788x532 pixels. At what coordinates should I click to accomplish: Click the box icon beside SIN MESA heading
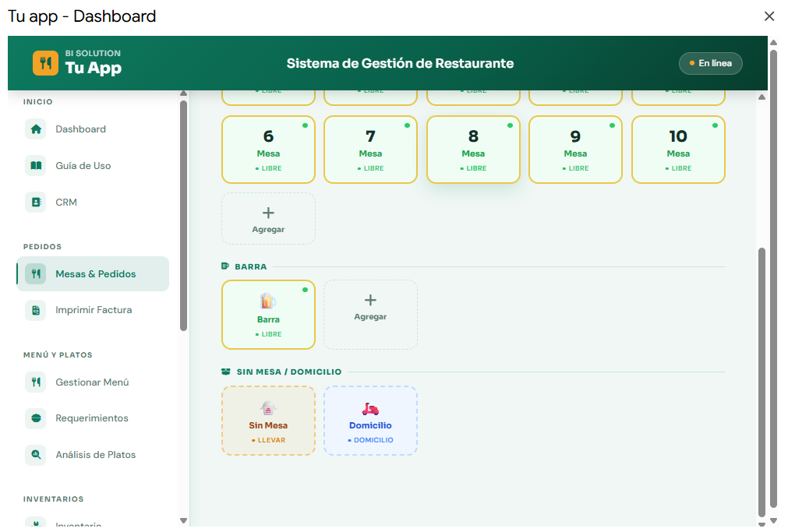[226, 372]
